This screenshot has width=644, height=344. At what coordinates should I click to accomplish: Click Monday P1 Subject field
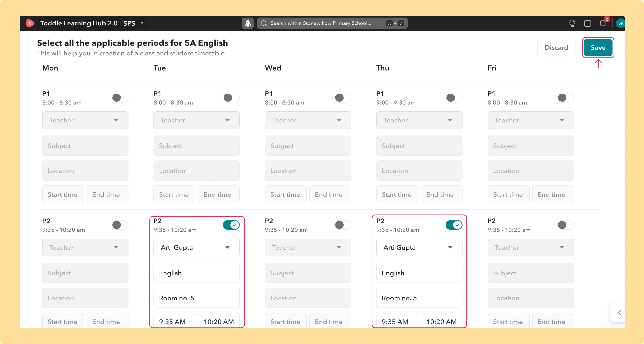point(85,146)
